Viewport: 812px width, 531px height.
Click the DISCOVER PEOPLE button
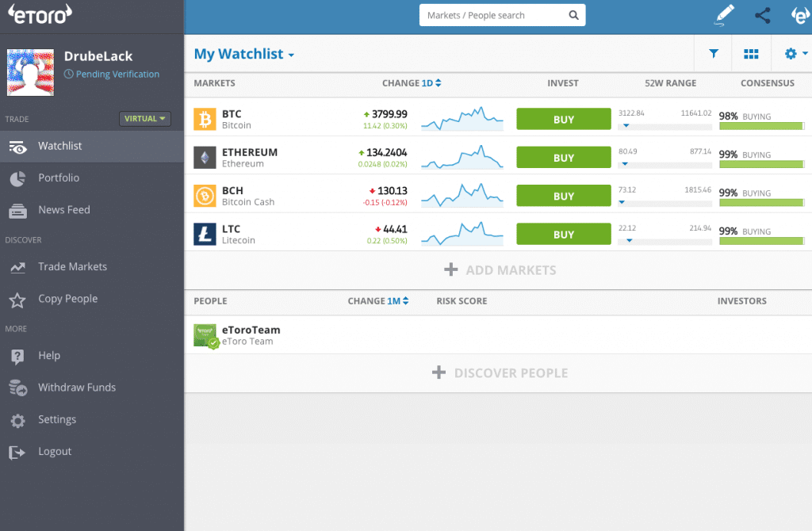[x=500, y=372]
